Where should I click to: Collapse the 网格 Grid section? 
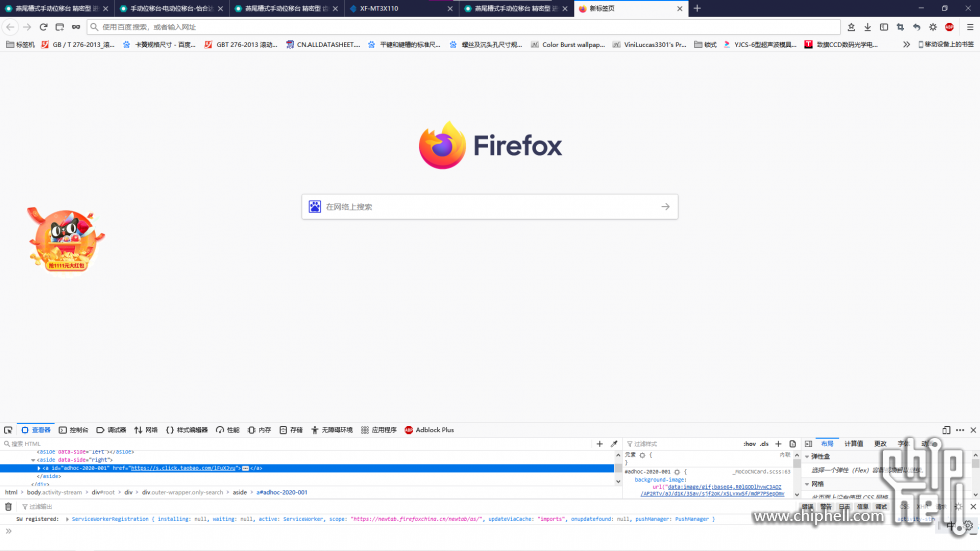(x=807, y=484)
